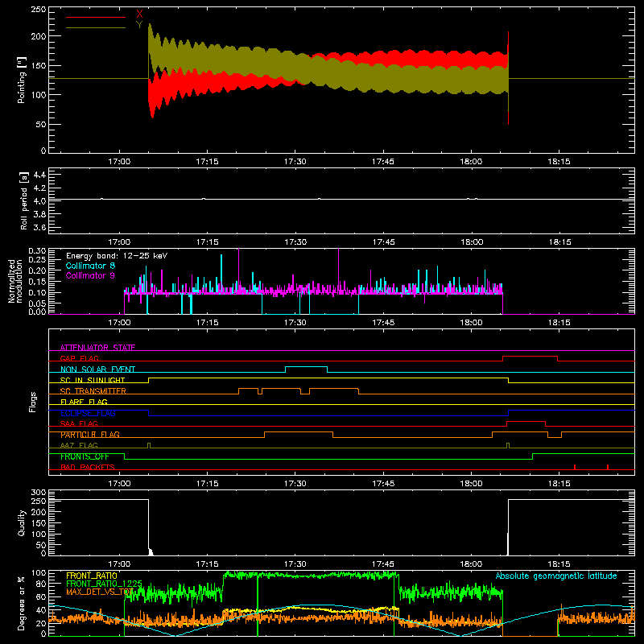Image resolution: width=644 pixels, height=644 pixels.
Task: Click the olive Y legend line sample
Action: (96, 27)
